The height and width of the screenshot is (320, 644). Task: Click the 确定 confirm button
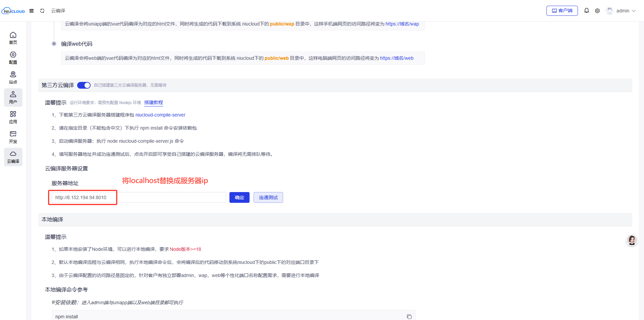[239, 197]
